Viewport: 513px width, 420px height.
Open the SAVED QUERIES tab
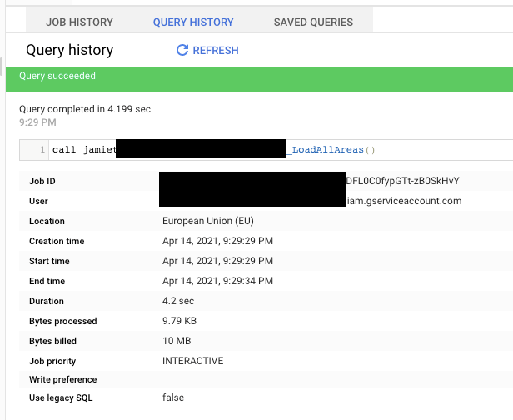click(x=313, y=22)
